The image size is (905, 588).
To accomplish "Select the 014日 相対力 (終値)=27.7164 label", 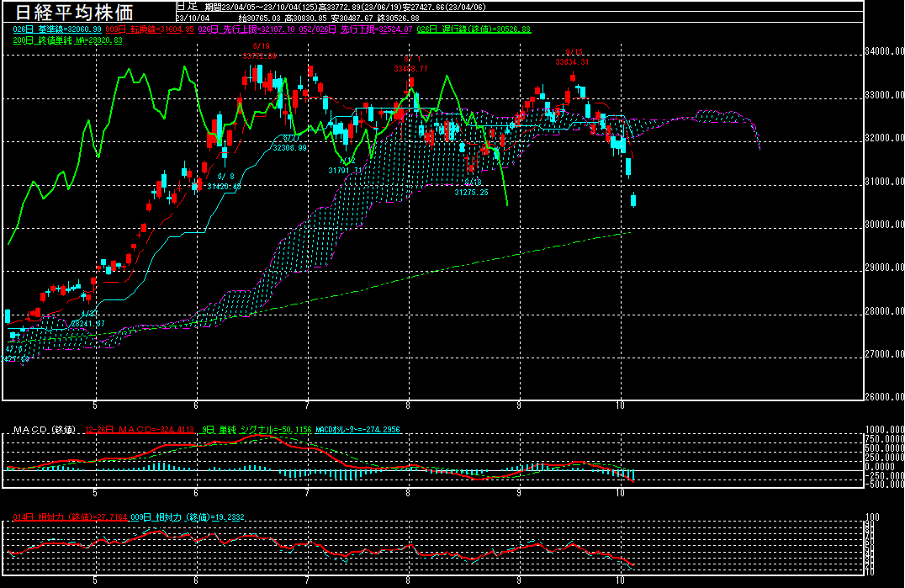I will pyautogui.click(x=70, y=517).
